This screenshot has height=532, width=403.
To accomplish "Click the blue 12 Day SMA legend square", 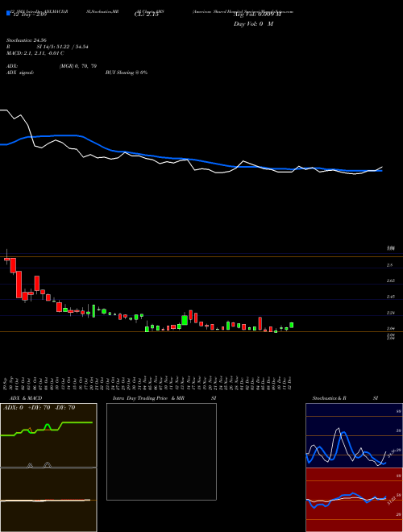I will pyautogui.click(x=9, y=13).
